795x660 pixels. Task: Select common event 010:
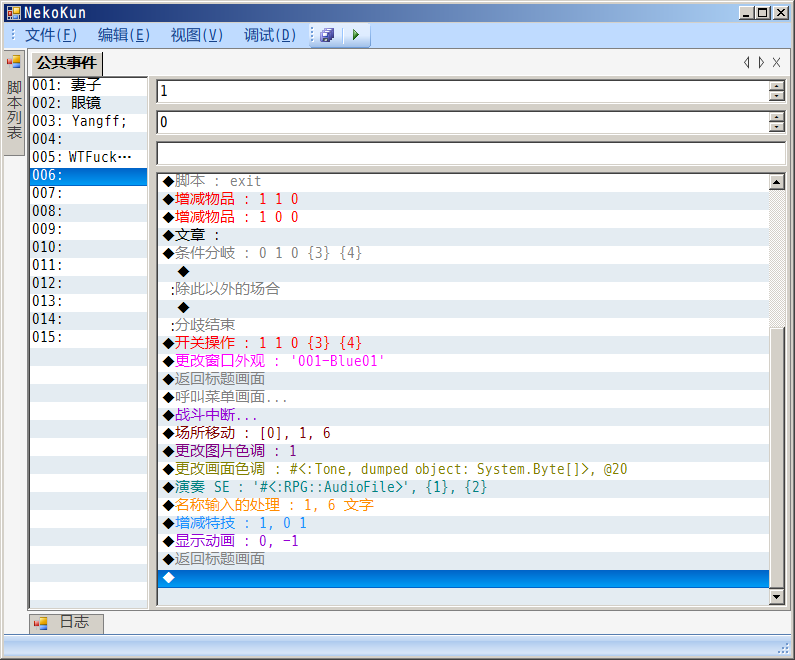[x=89, y=247]
